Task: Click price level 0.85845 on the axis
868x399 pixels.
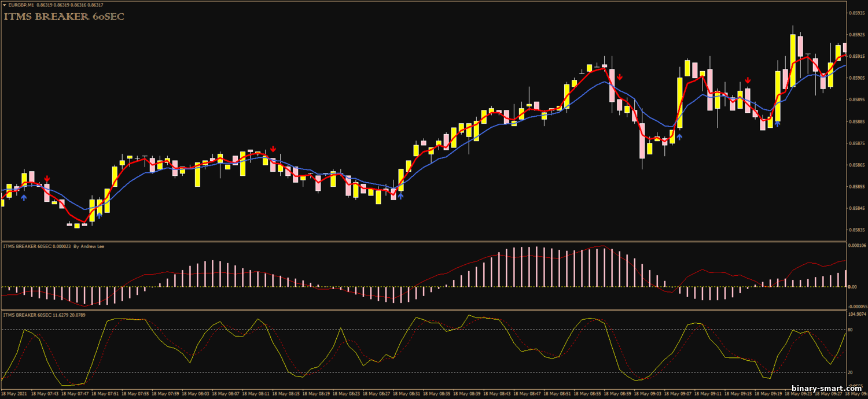Action: tap(856, 208)
